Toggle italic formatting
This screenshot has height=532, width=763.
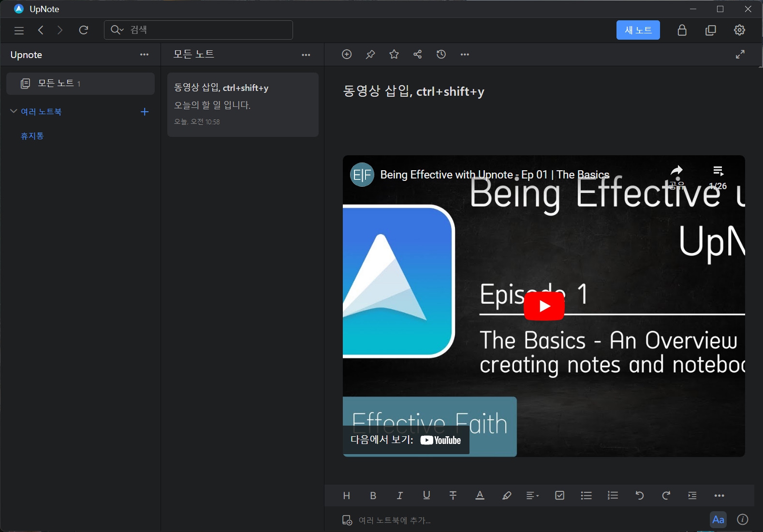click(x=399, y=495)
